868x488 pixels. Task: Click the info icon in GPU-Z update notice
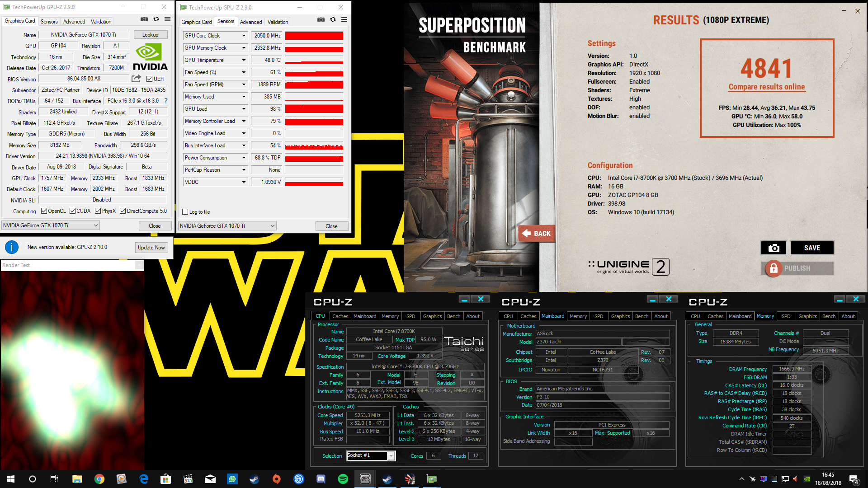[12, 247]
